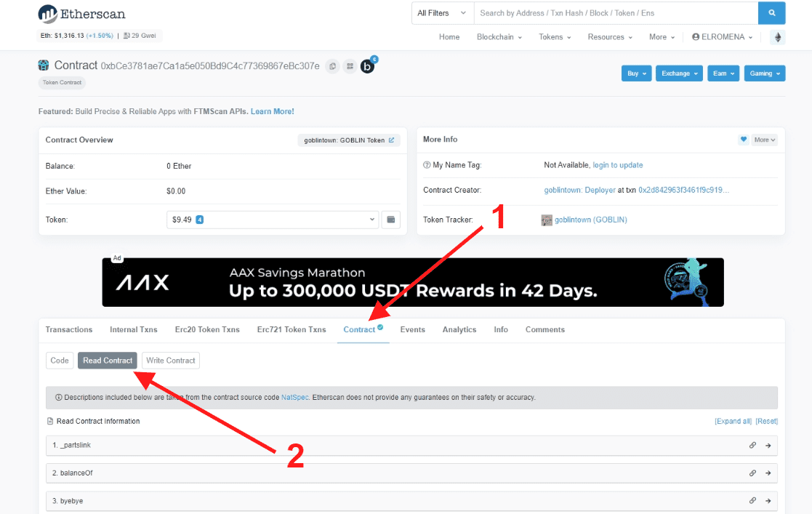812x514 pixels.
Task: Open the Blockchain nav menu
Action: pos(499,37)
